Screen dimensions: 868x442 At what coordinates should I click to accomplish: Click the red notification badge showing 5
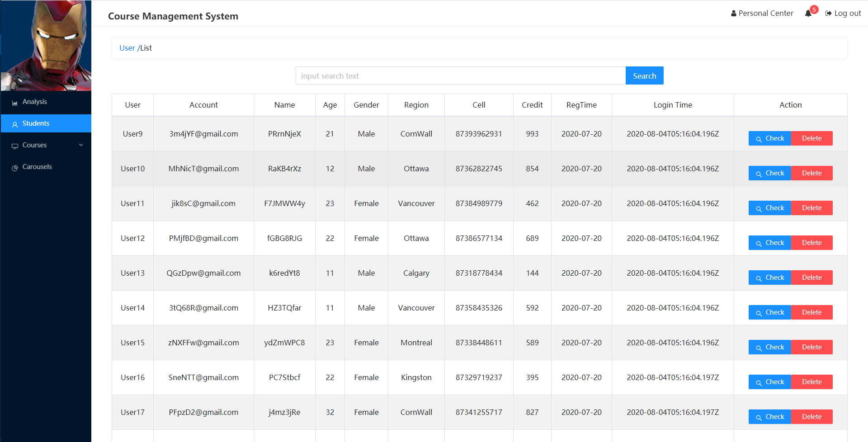814,9
